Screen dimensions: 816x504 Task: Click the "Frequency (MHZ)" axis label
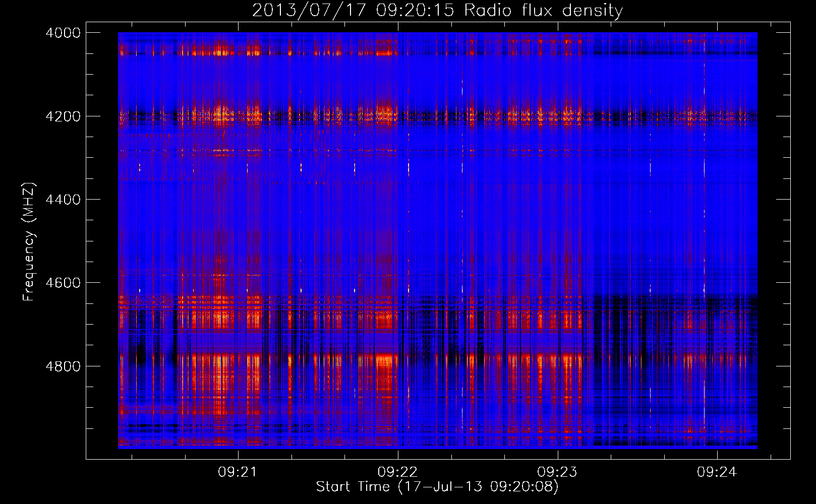click(29, 242)
